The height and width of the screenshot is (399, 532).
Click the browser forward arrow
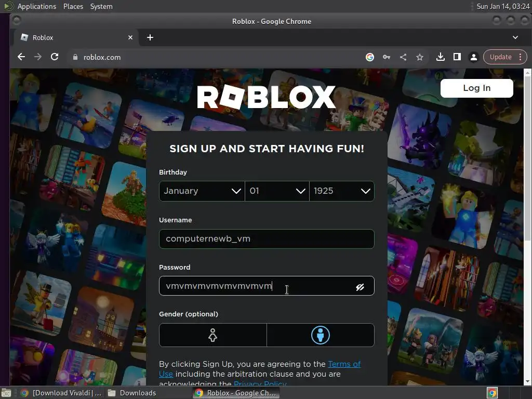click(x=37, y=57)
